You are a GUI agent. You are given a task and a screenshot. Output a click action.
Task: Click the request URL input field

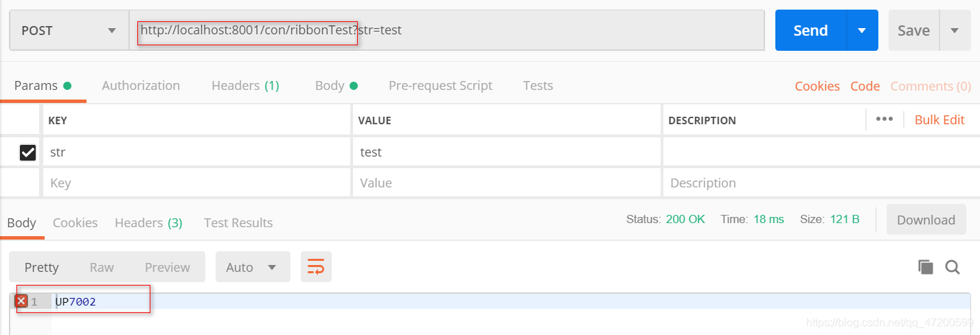click(x=549, y=30)
